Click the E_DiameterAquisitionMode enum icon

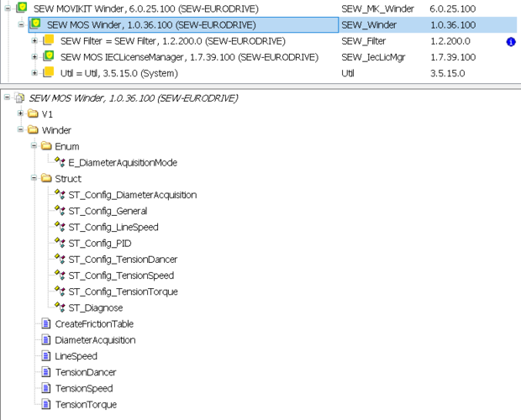60,162
